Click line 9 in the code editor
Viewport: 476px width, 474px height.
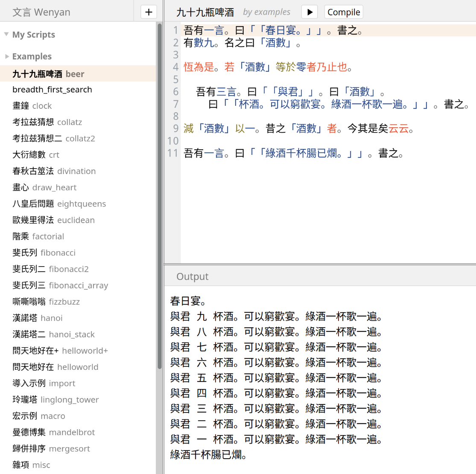pyautogui.click(x=299, y=129)
